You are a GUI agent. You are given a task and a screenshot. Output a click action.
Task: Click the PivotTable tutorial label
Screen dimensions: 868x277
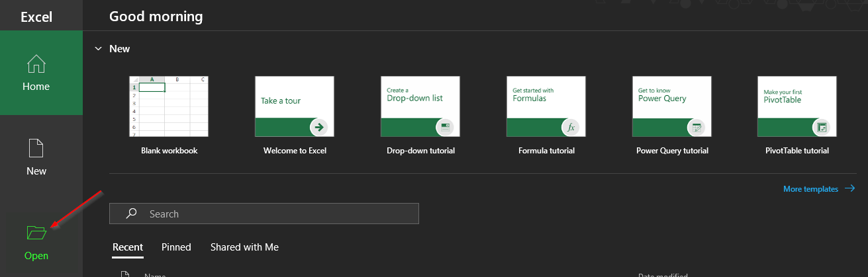797,151
